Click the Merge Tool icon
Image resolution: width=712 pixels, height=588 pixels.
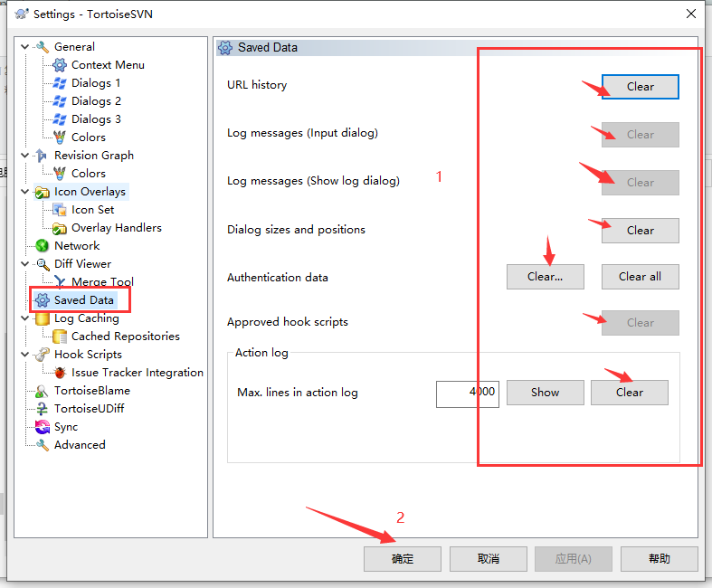(x=60, y=282)
